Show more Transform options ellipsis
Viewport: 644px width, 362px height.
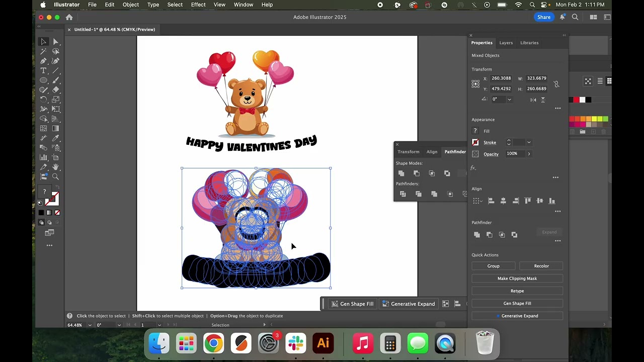pyautogui.click(x=557, y=108)
